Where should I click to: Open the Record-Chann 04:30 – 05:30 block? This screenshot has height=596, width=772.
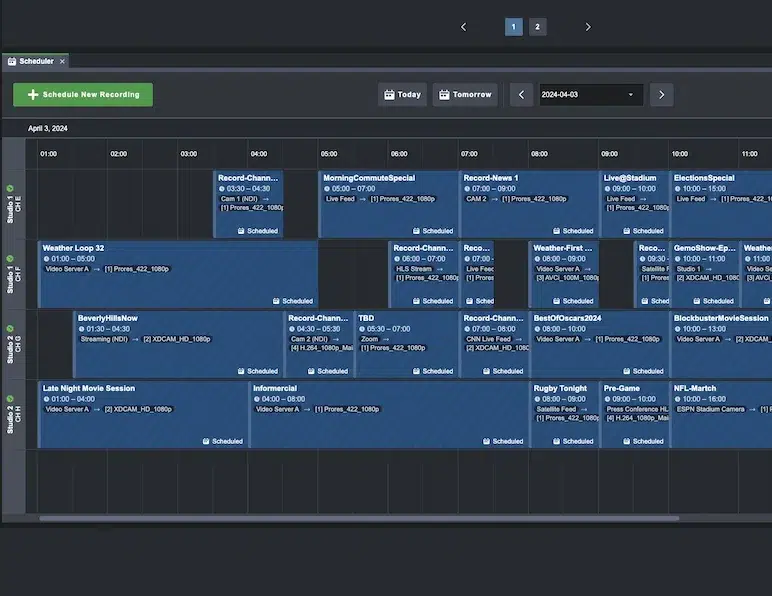(319, 344)
